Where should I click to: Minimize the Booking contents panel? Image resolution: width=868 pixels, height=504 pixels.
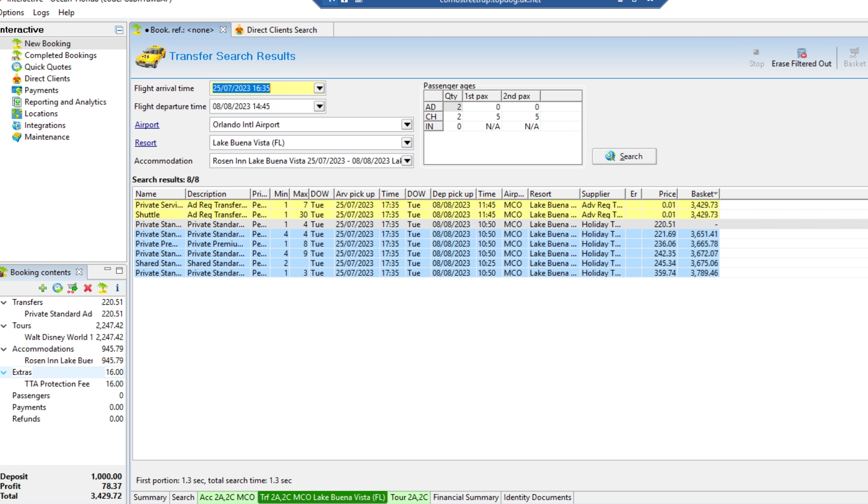pos(107,270)
